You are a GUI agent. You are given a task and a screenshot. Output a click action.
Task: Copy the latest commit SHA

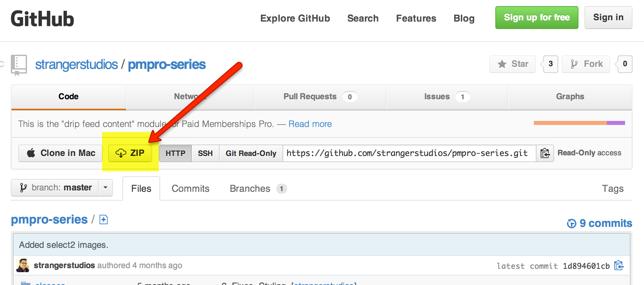[x=619, y=265]
